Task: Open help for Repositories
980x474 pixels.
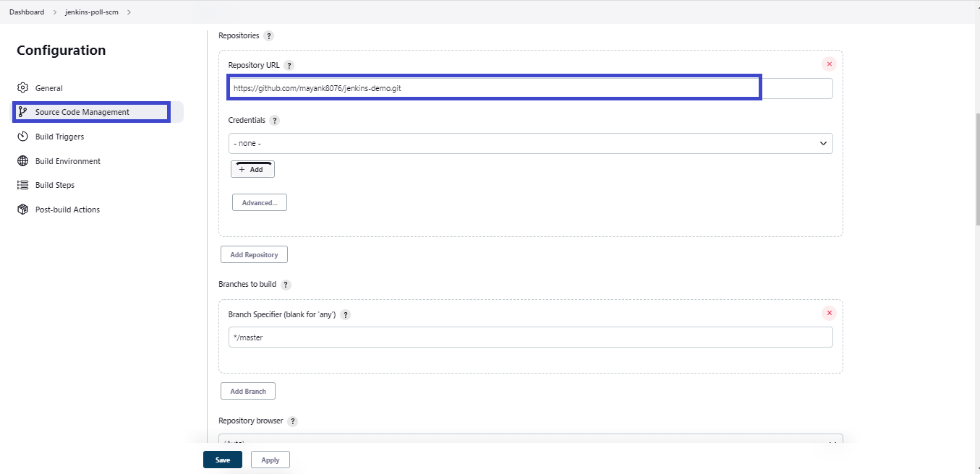Action: click(269, 35)
